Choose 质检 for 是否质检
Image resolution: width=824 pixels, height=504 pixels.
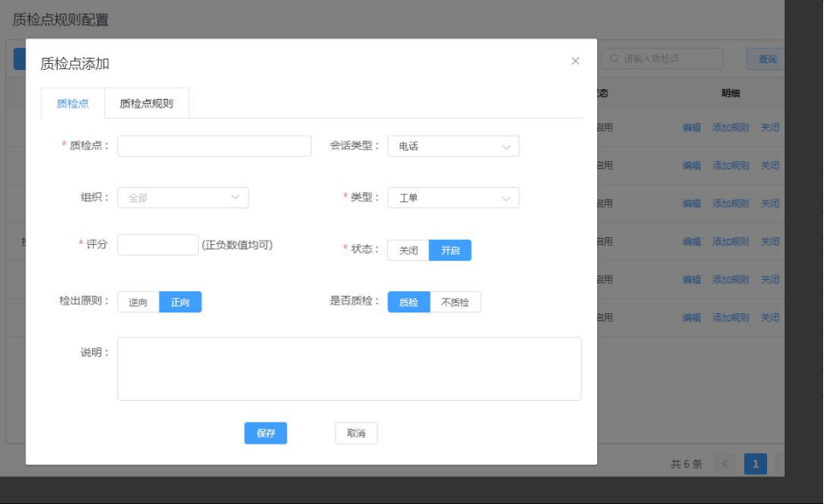point(409,302)
